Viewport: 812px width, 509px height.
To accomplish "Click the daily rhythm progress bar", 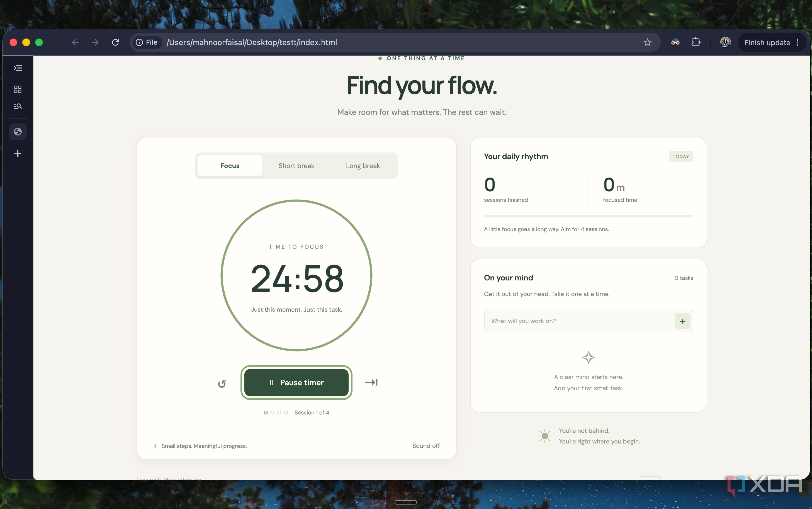I will pos(588,216).
